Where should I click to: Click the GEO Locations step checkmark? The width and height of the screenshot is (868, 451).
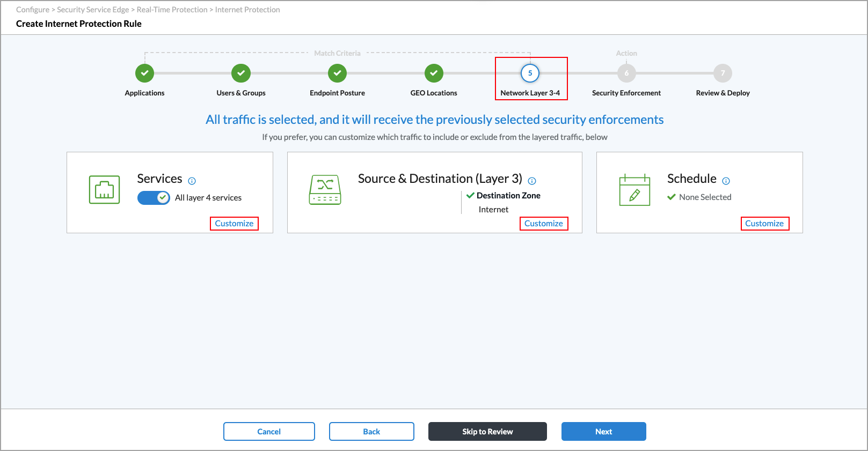(434, 73)
